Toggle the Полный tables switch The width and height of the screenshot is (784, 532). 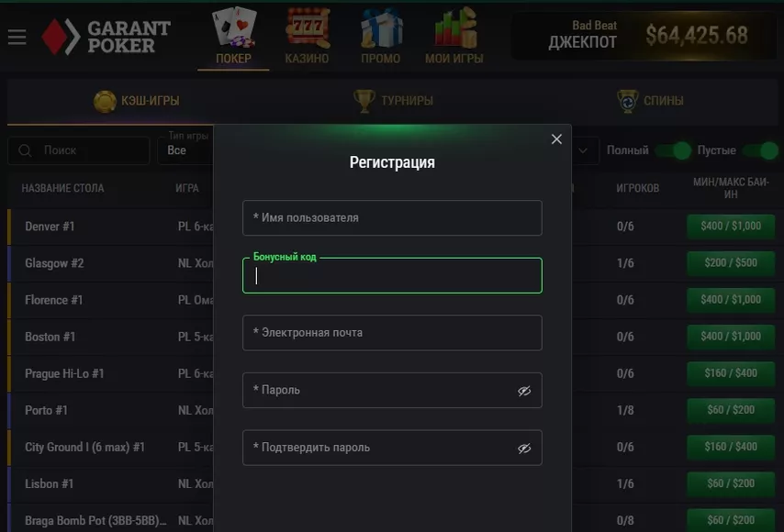point(673,150)
